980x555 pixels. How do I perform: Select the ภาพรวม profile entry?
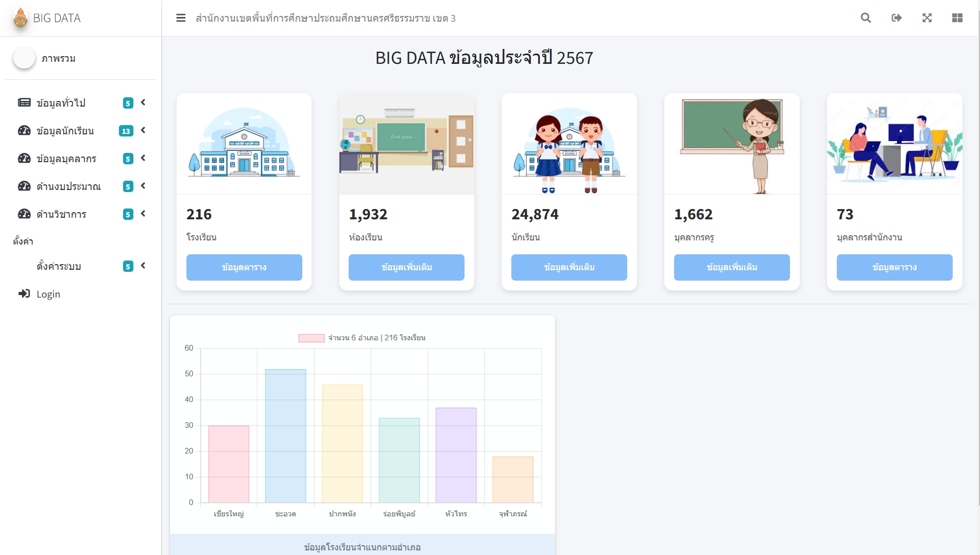[x=58, y=59]
